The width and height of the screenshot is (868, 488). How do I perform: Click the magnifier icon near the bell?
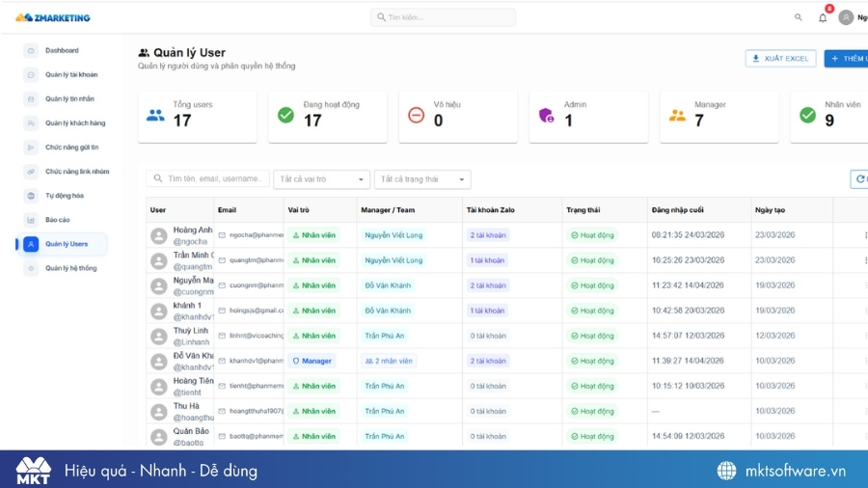tap(799, 17)
